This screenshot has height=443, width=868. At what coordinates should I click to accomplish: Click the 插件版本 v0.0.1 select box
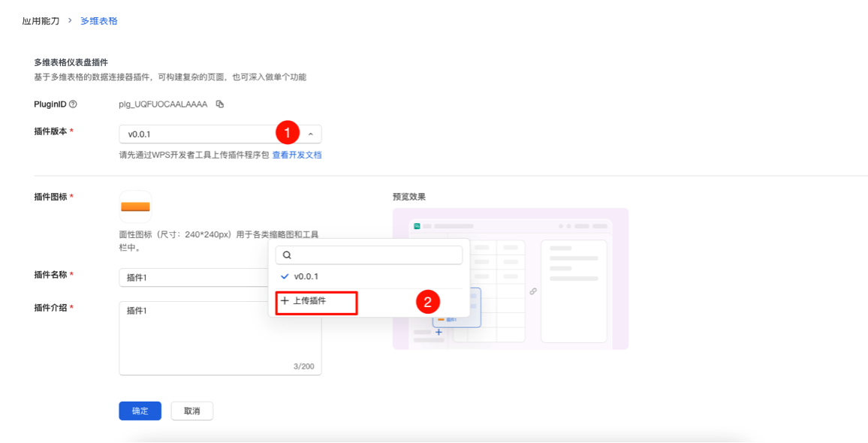tap(195, 134)
